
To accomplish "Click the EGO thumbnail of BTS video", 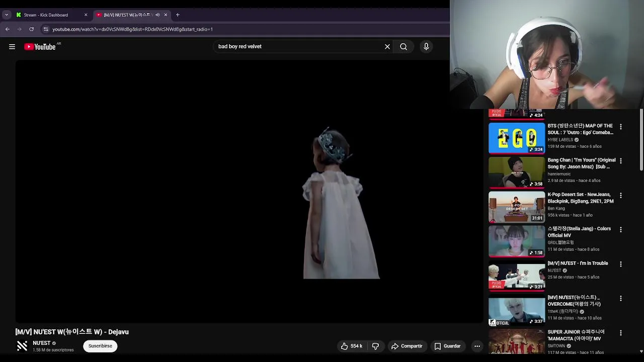I will [517, 138].
